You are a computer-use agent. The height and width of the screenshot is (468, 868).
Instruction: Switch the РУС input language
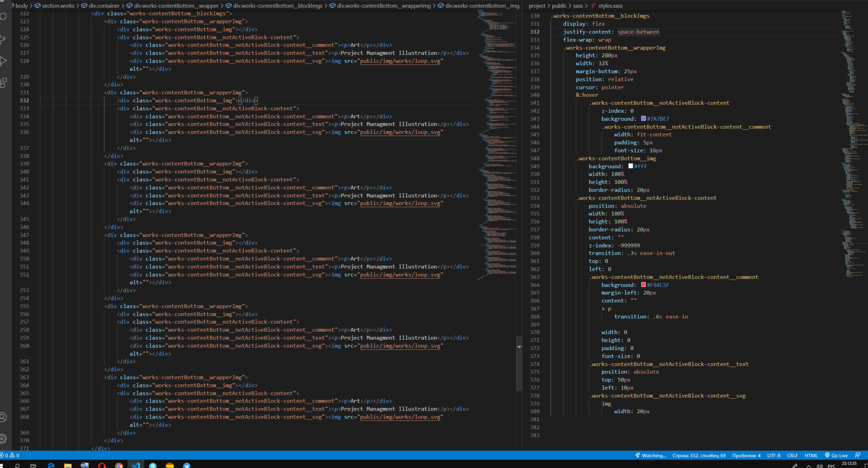tap(831, 466)
